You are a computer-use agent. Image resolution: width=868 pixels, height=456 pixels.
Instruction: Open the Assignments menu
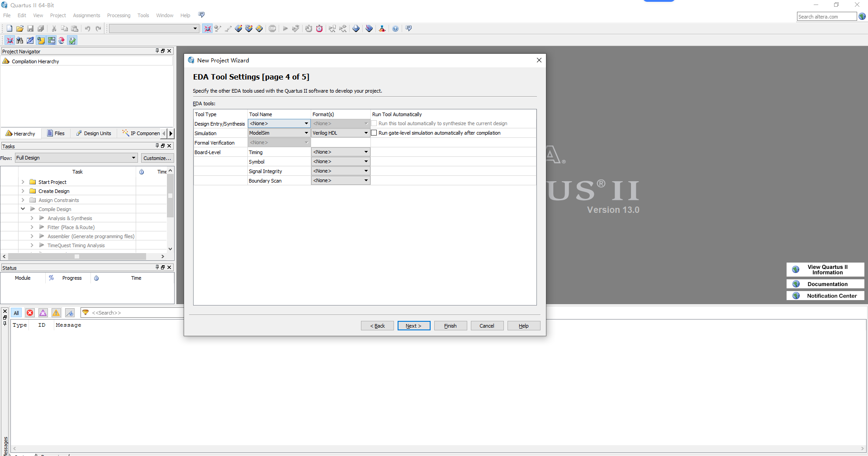coord(86,15)
